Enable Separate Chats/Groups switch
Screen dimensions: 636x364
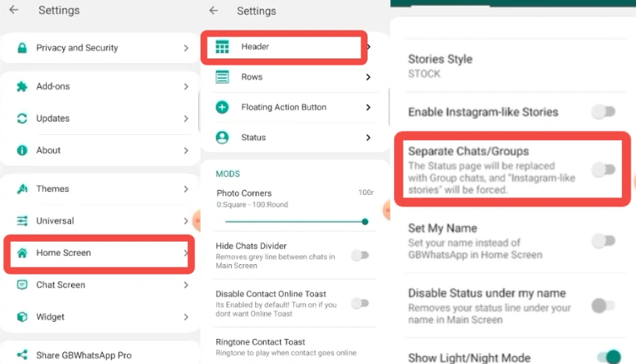click(x=603, y=169)
